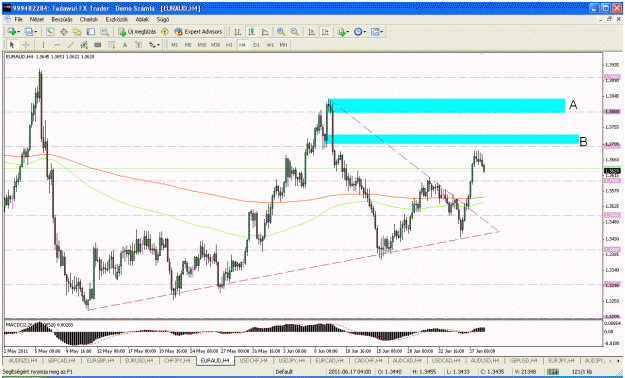Open the Chartok menu
Screen dimensions: 625x378
(x=88, y=19)
